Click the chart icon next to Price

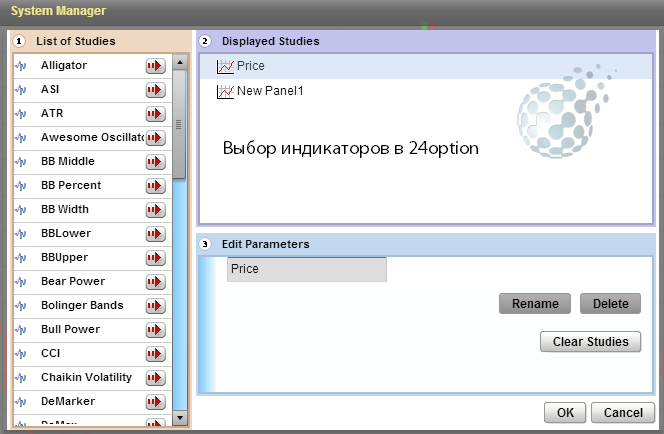point(225,66)
